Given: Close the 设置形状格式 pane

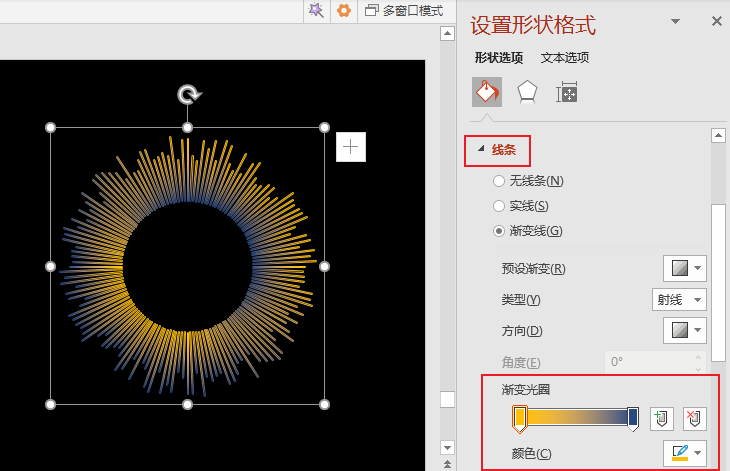Looking at the screenshot, I should pyautogui.click(x=716, y=21).
